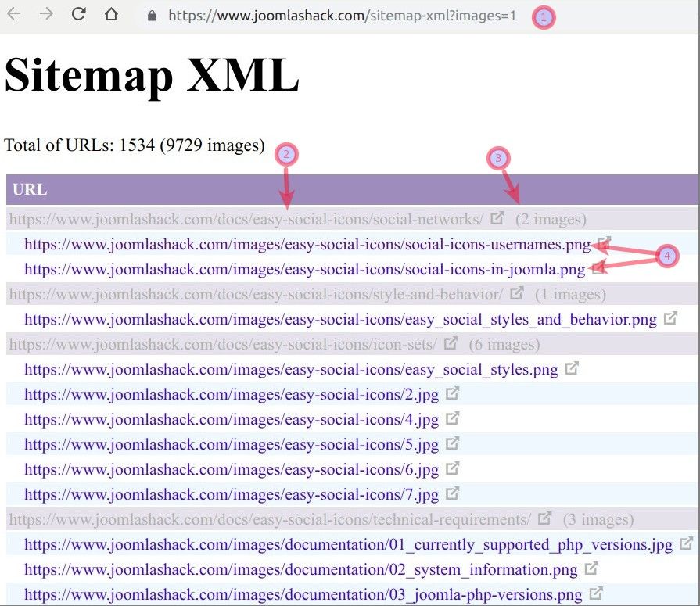This screenshot has width=700, height=606.
Task: Open the docs/easy-social-icons/icon-sets/ page link
Action: click(x=223, y=345)
